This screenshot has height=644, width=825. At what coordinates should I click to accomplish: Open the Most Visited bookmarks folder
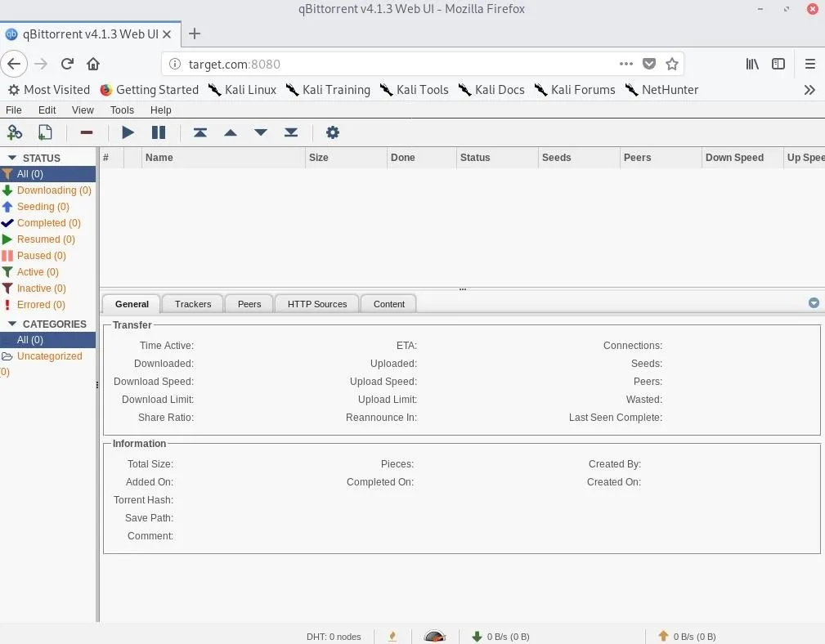[x=49, y=90]
